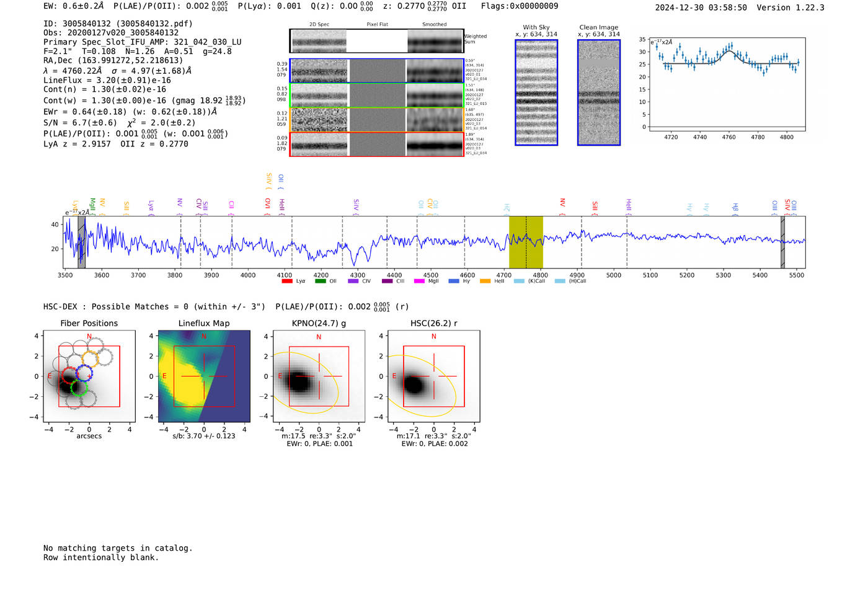The image size is (868, 591).
Task: Click the LineFlux = 3.20(±0.91)e-16 line
Action: pos(107,81)
